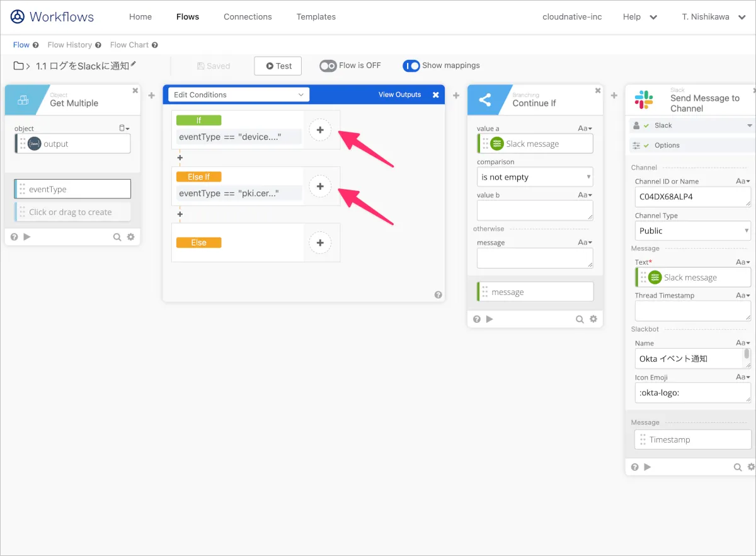
Task: Open the Edit Conditions dropdown
Action: 238,95
